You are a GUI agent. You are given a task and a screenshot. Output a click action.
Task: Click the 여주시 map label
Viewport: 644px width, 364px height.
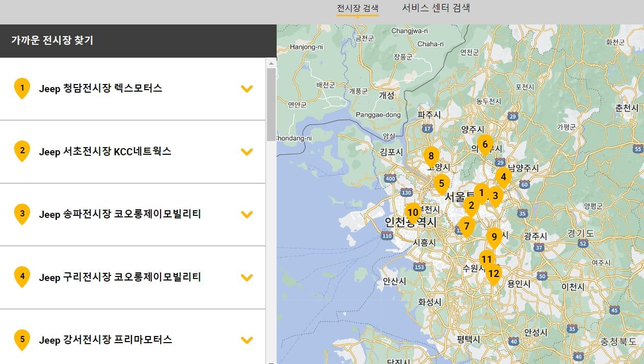(601, 263)
